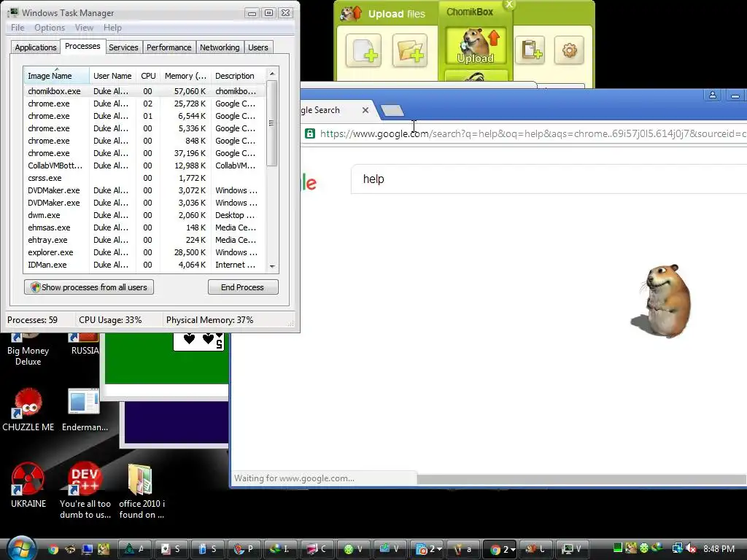This screenshot has height=560, width=747.
Task: Click the green padlock in Chrome address bar
Action: pyautogui.click(x=309, y=134)
